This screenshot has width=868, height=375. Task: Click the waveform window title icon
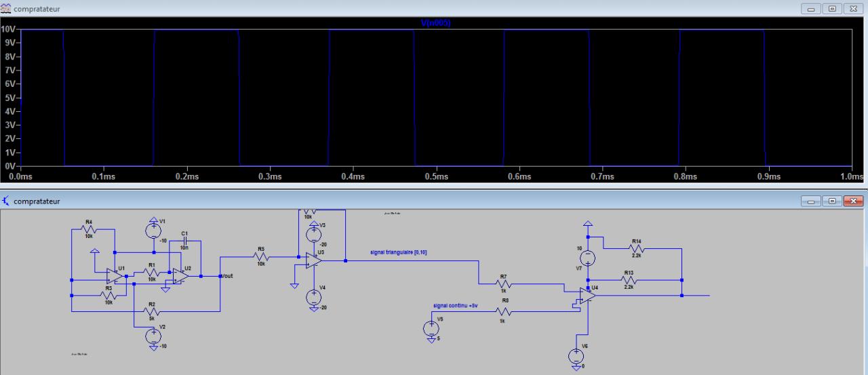[x=7, y=7]
